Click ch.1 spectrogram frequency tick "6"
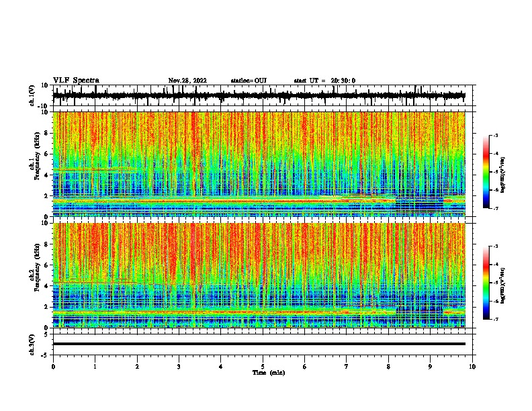532x411 pixels. pyautogui.click(x=46, y=154)
